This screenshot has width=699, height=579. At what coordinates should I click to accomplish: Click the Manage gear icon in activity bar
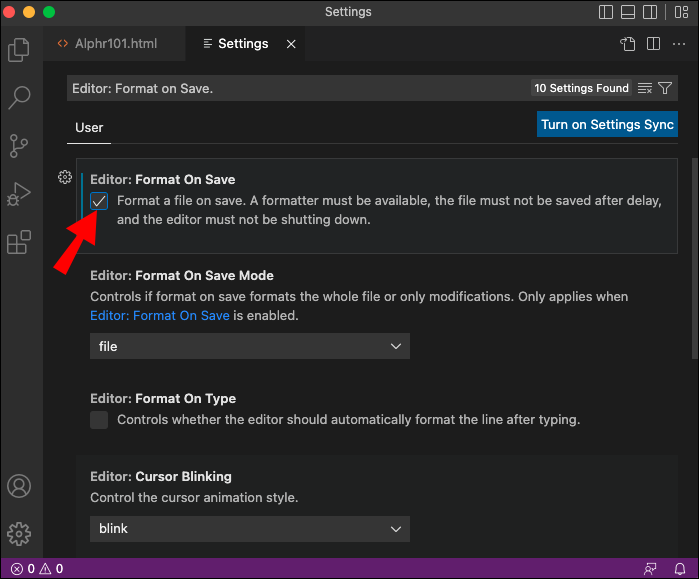click(19, 534)
